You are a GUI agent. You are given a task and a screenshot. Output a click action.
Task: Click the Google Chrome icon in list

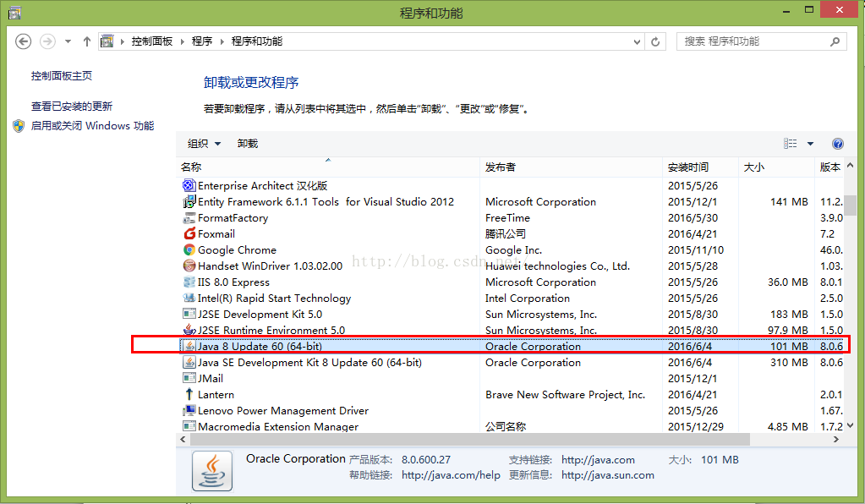point(189,249)
